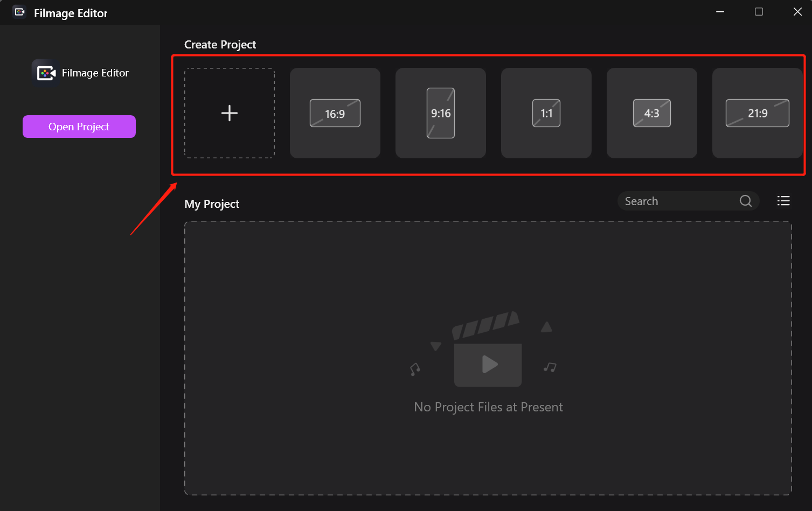The image size is (812, 511).
Task: Click the No Project Files at Present text
Action: pyautogui.click(x=488, y=407)
